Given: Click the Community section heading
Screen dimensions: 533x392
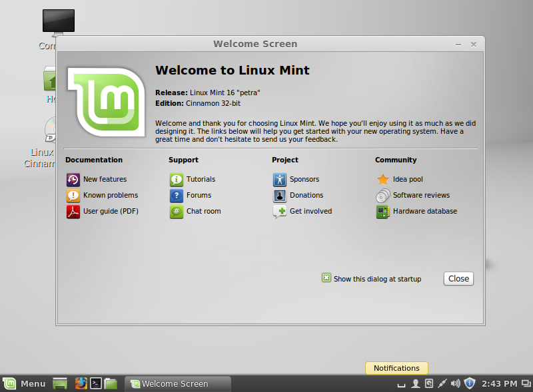Looking at the screenshot, I should tap(396, 160).
